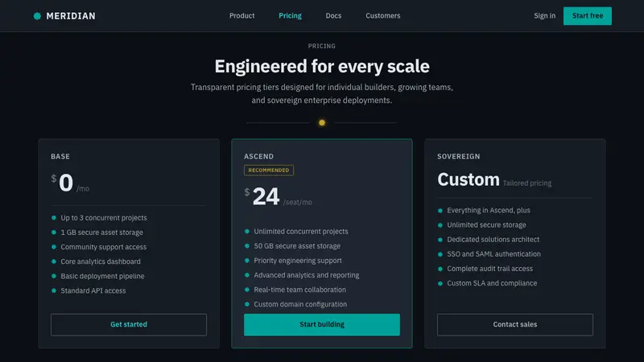
Task: Click the BASE plan title
Action: [x=60, y=156]
